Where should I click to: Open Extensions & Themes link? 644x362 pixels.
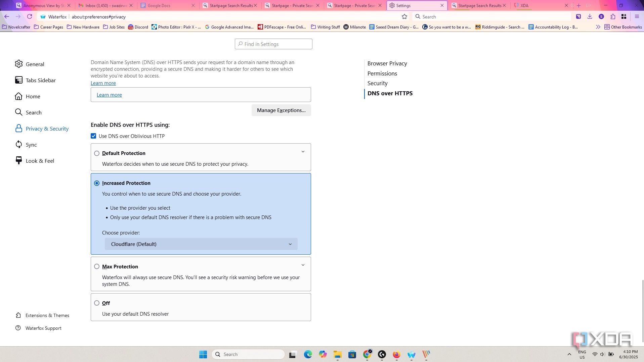[x=42, y=315]
